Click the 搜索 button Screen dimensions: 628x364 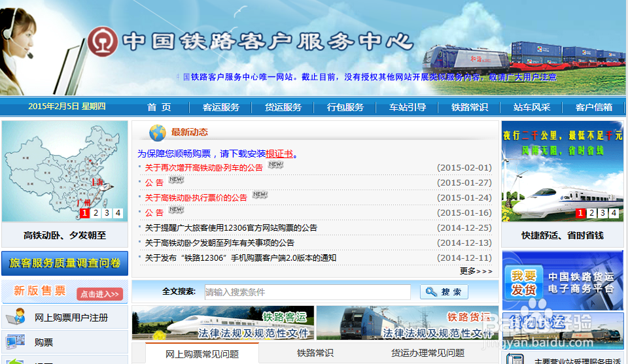click(444, 292)
